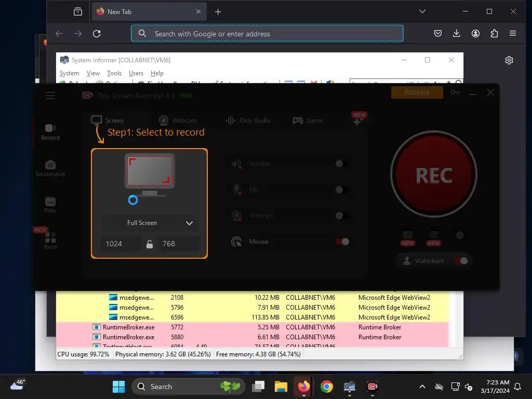
Task: Toggle the Mouse effects switch
Action: (342, 242)
